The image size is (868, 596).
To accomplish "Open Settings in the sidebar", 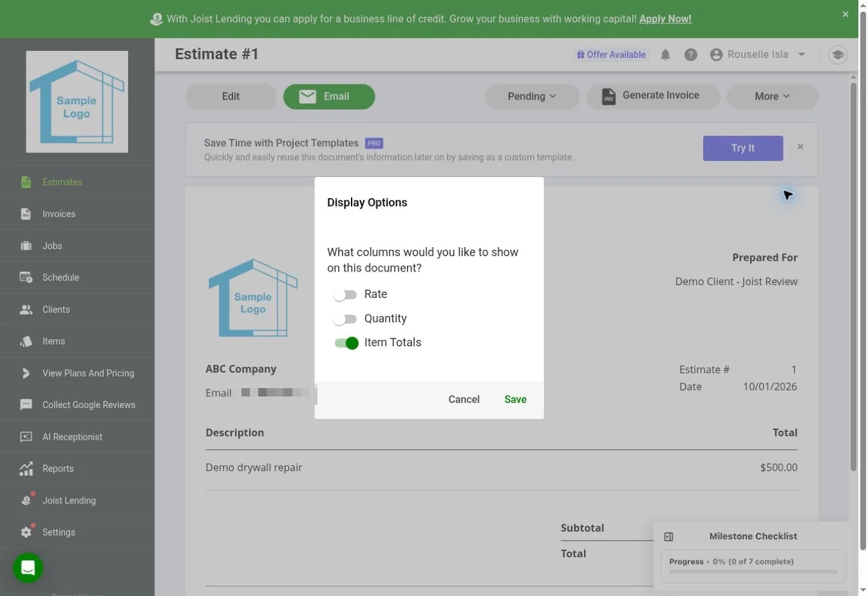I will click(x=77, y=532).
